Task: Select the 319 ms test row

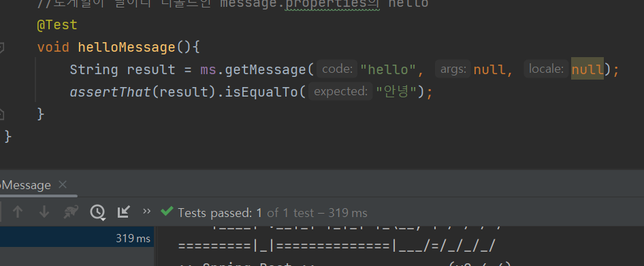Action: pyautogui.click(x=77, y=238)
